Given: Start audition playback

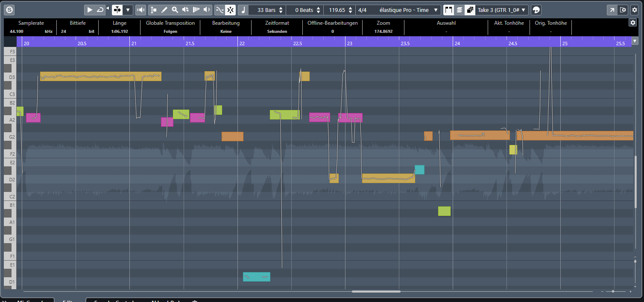Looking at the screenshot, I should click(90, 10).
